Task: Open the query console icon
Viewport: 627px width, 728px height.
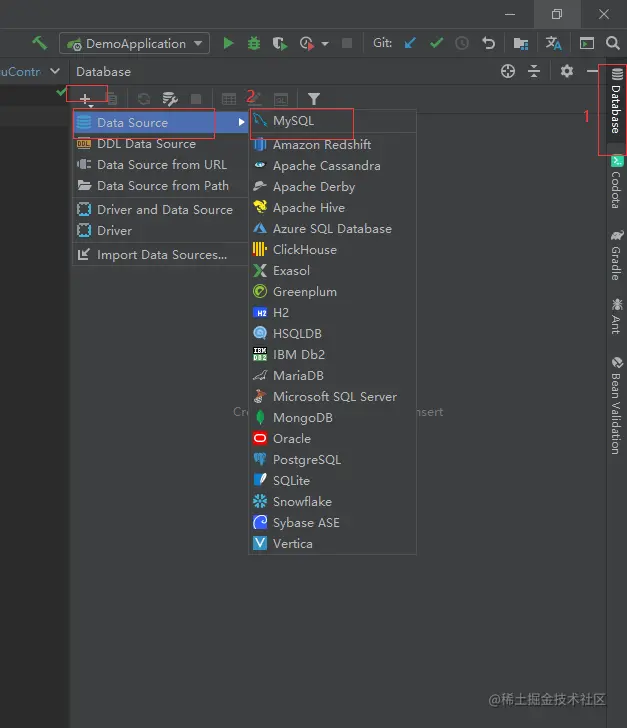Action: click(x=281, y=99)
